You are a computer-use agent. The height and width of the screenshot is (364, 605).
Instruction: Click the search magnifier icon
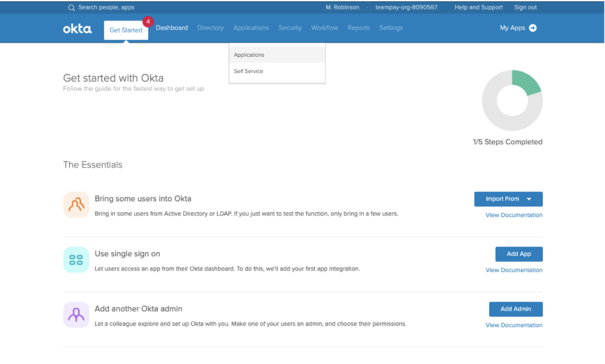[x=71, y=8]
